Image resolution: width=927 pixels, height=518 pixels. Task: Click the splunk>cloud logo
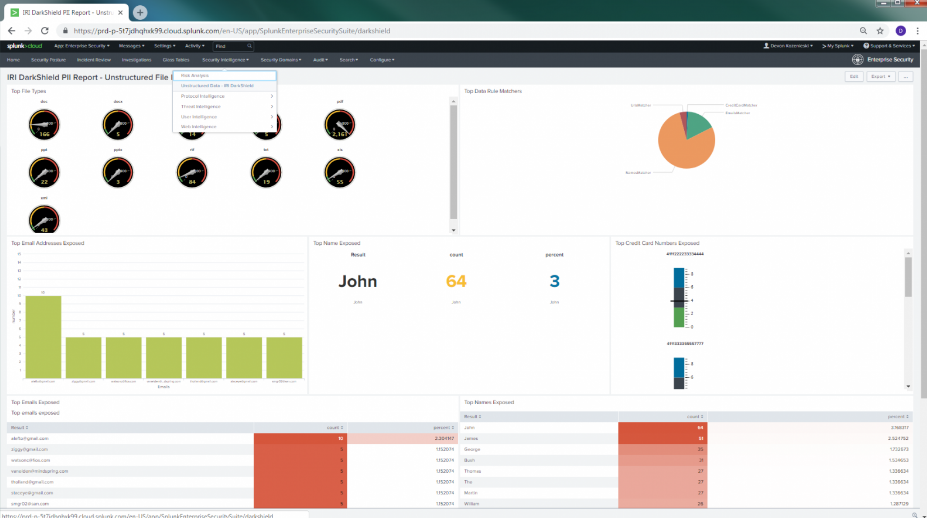(24, 46)
